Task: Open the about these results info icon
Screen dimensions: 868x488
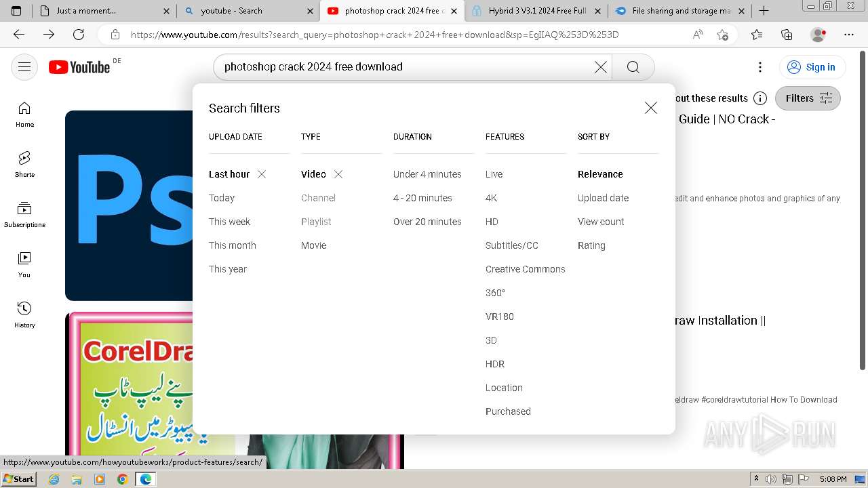Action: (760, 98)
